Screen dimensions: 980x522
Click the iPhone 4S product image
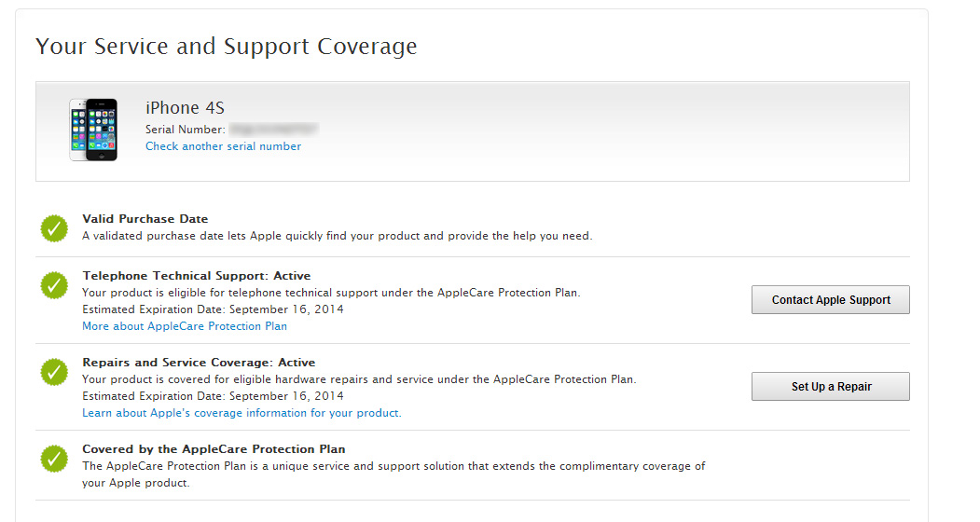click(93, 130)
